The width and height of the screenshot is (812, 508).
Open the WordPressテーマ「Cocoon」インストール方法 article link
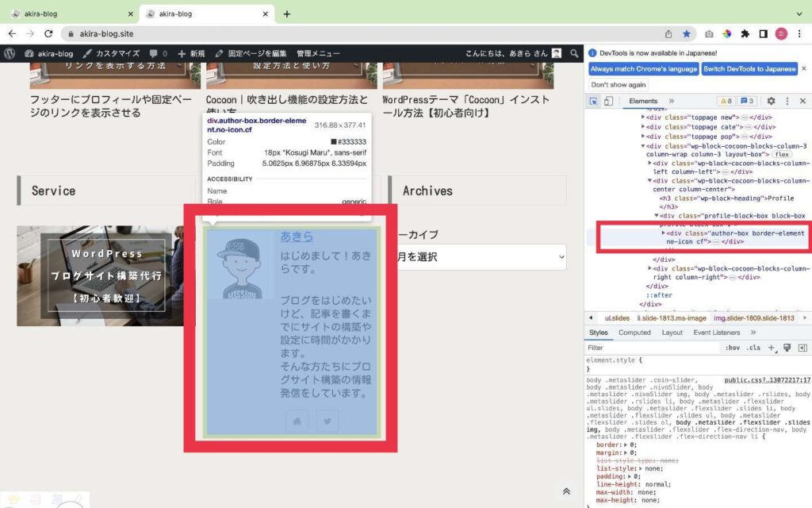pyautogui.click(x=466, y=106)
